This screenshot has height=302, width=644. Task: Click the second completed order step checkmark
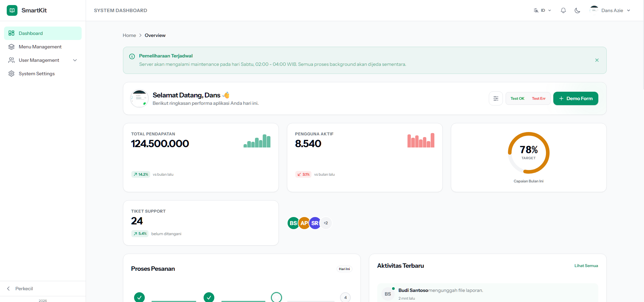209,297
